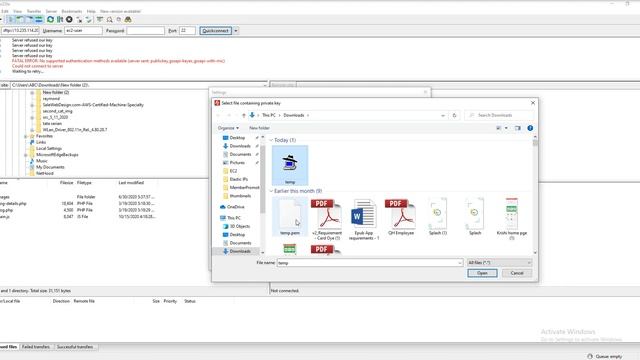Collapse the Today (1) group
This screenshot has width=640, height=360.
click(x=271, y=140)
